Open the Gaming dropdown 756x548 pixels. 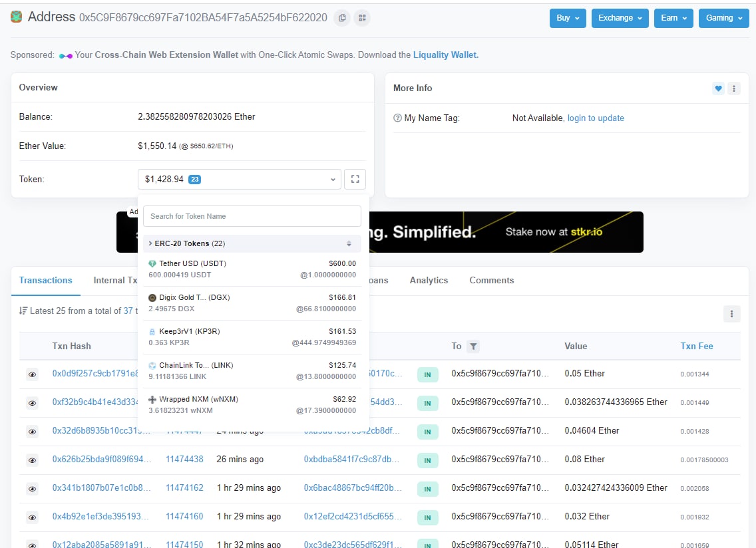(x=723, y=18)
